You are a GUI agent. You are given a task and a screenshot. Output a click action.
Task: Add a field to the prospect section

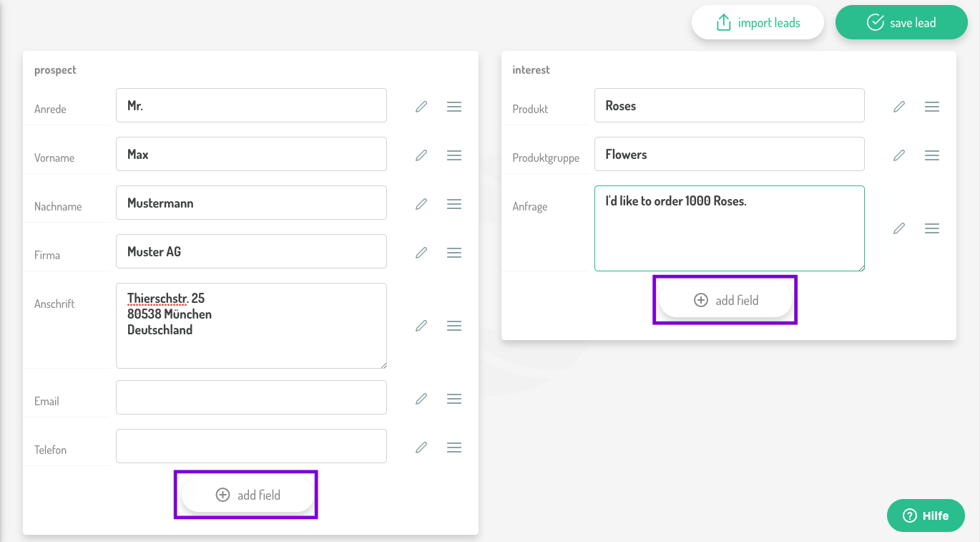click(248, 495)
